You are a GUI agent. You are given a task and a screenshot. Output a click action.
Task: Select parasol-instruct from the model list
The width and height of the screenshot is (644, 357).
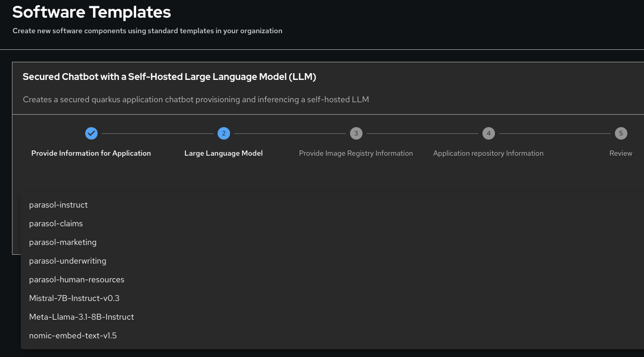pyautogui.click(x=58, y=205)
